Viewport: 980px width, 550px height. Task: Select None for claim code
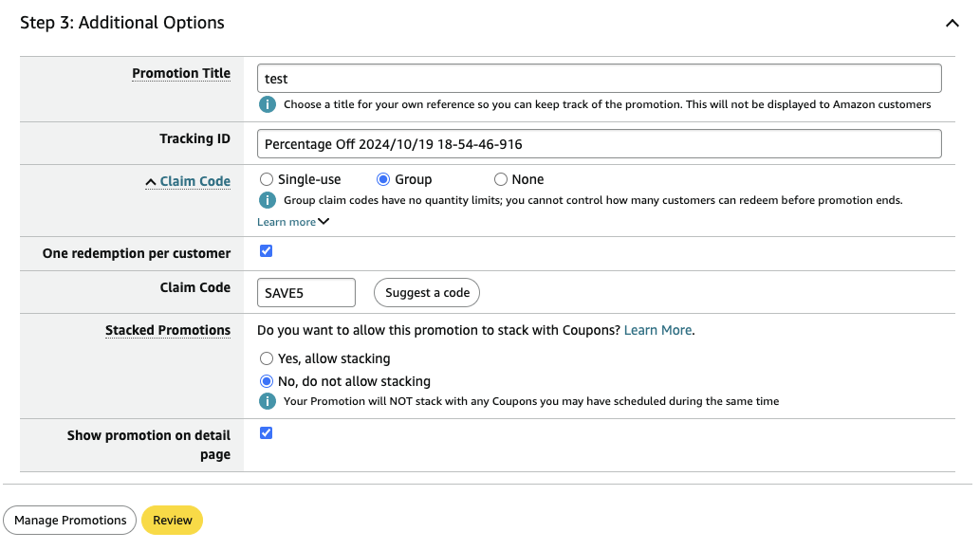point(501,179)
